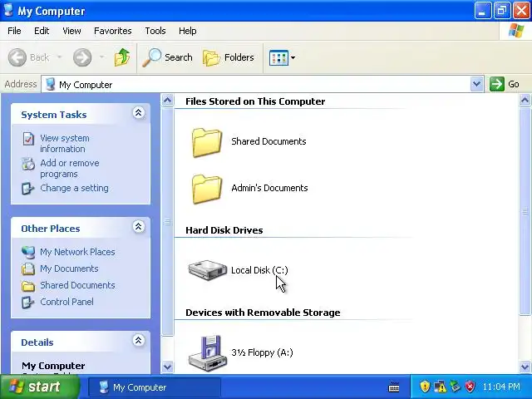Click Devices with Removable Storage heading
The image size is (532, 399).
(263, 313)
